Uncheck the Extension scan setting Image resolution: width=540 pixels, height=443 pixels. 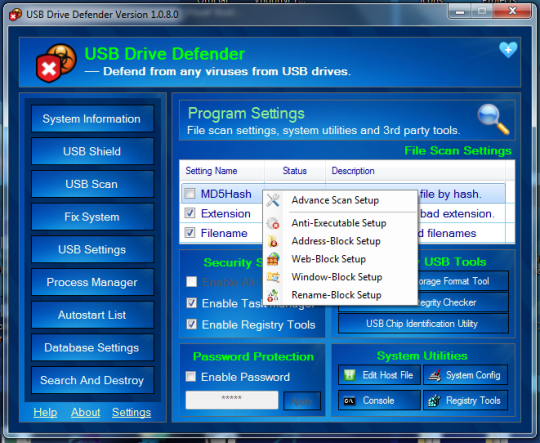[190, 213]
